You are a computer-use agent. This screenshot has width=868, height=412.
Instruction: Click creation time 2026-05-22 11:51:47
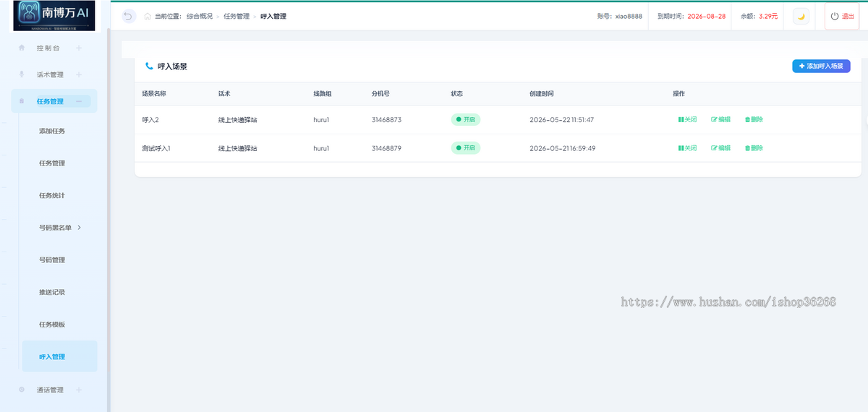[562, 119]
